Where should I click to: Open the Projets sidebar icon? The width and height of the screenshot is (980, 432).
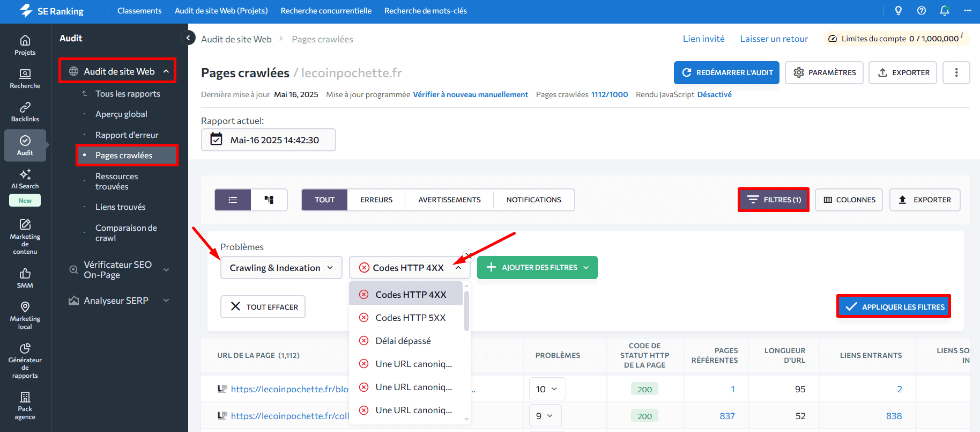coord(25,45)
